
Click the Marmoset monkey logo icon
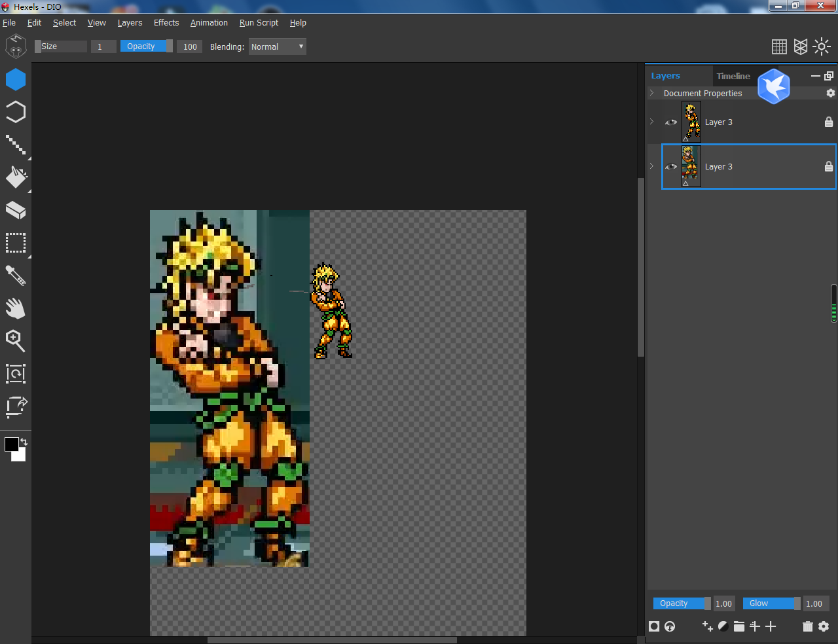pyautogui.click(x=16, y=46)
